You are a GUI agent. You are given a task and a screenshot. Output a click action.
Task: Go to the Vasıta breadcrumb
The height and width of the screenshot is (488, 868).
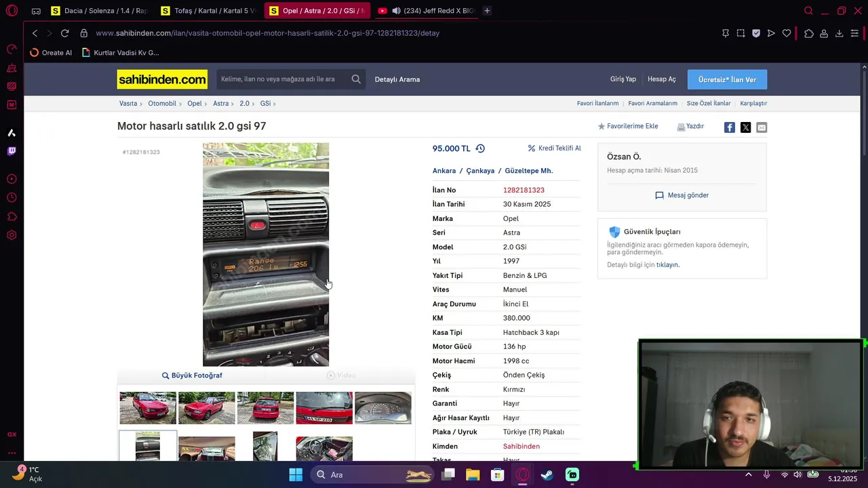128,104
